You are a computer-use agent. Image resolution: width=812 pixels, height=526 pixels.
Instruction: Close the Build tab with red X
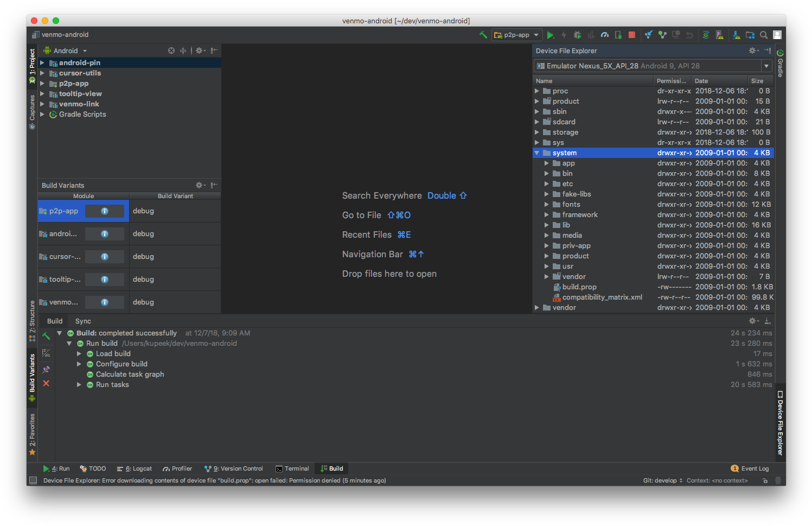click(x=46, y=383)
